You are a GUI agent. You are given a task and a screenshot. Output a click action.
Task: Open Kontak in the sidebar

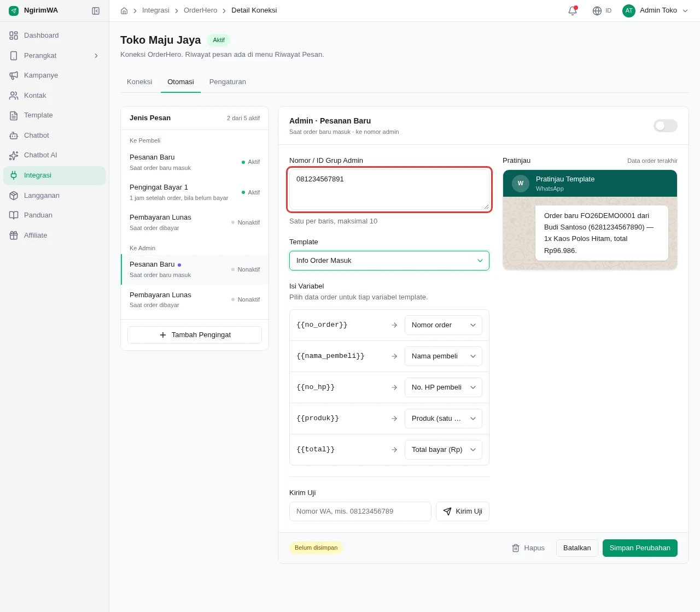pos(54,96)
